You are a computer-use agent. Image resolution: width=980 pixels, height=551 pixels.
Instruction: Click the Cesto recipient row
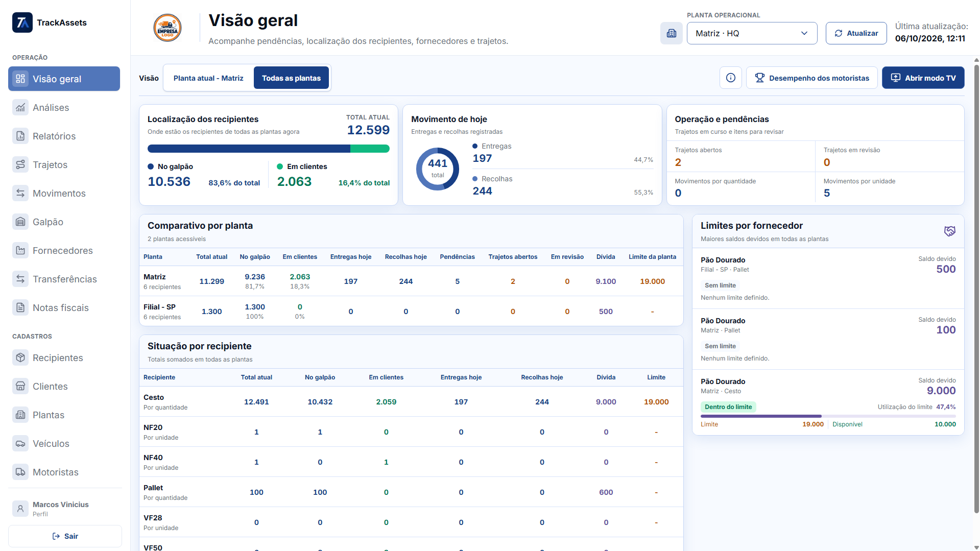[x=411, y=402]
